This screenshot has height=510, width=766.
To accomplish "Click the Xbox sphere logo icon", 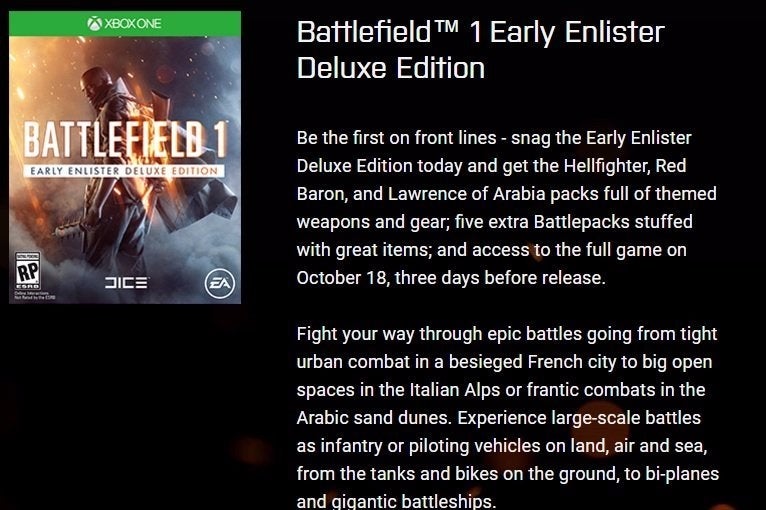I will 94,23.
